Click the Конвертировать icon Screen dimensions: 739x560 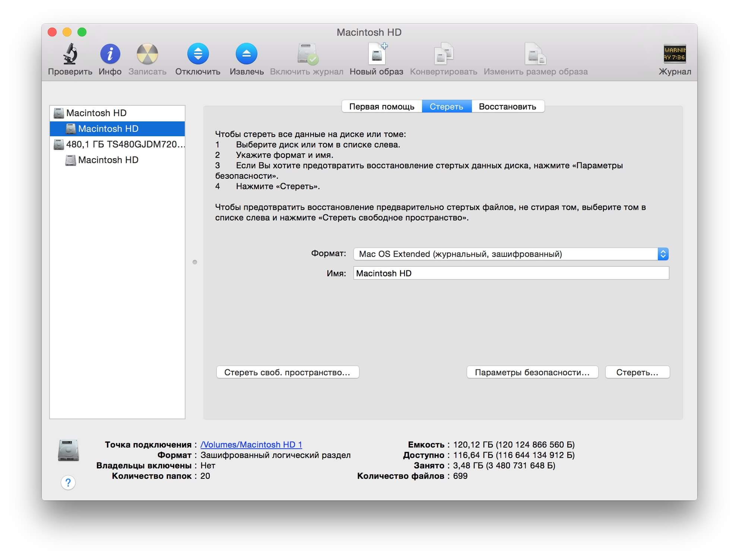pos(443,54)
